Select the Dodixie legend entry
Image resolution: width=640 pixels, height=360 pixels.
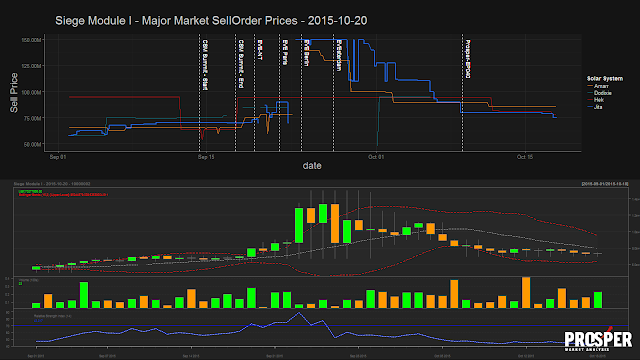pyautogui.click(x=599, y=93)
